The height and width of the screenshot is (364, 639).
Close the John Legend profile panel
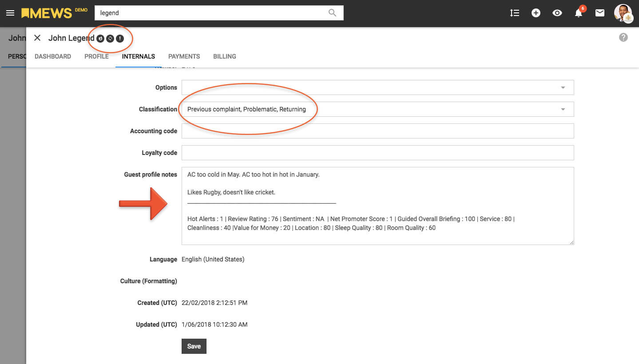(x=37, y=38)
